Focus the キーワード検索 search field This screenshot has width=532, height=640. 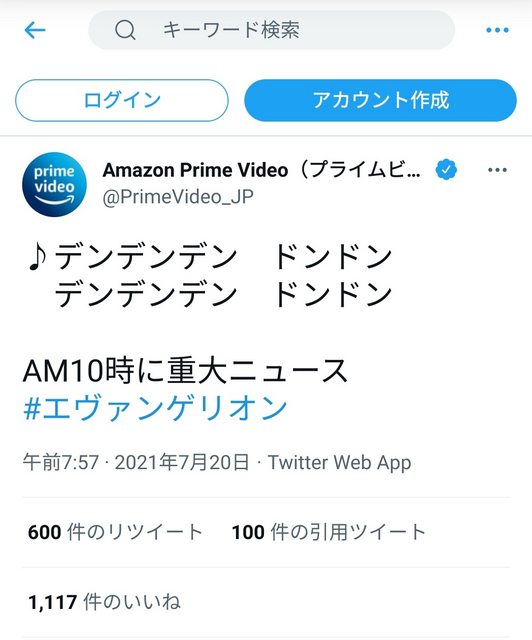coord(272,30)
